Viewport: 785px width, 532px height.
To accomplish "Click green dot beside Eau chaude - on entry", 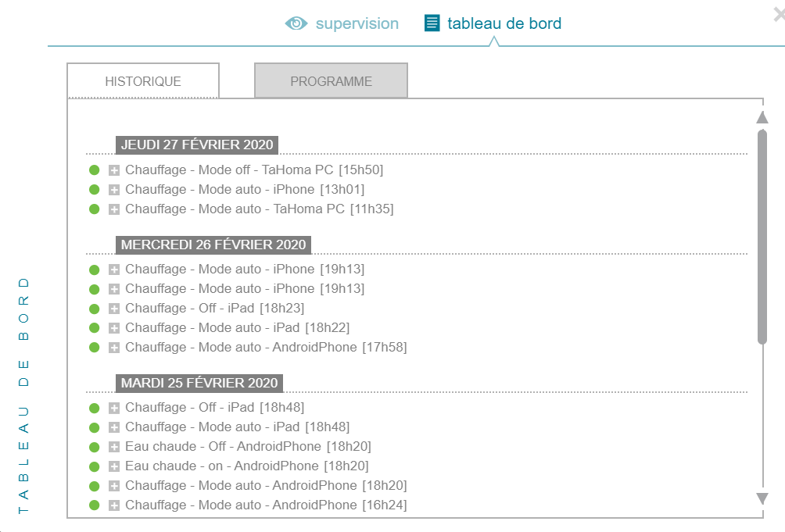I will tap(94, 466).
